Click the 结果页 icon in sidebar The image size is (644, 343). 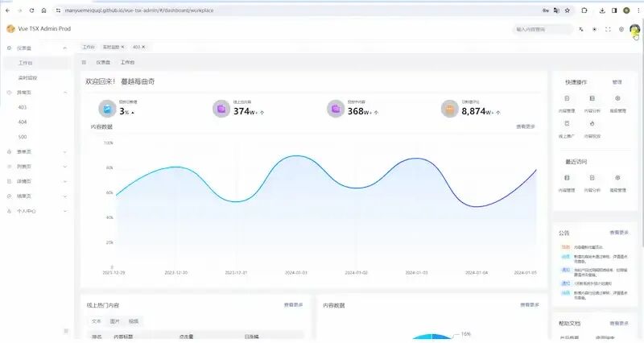click(10, 196)
